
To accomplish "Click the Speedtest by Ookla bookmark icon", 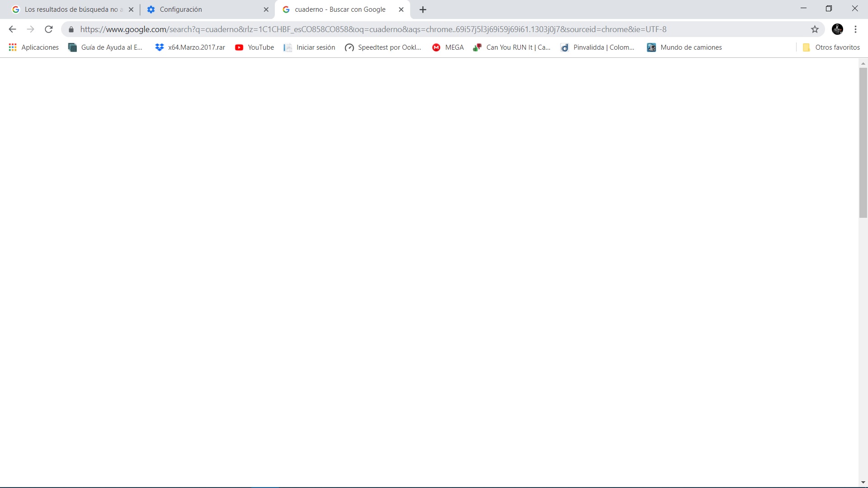I will pyautogui.click(x=349, y=47).
